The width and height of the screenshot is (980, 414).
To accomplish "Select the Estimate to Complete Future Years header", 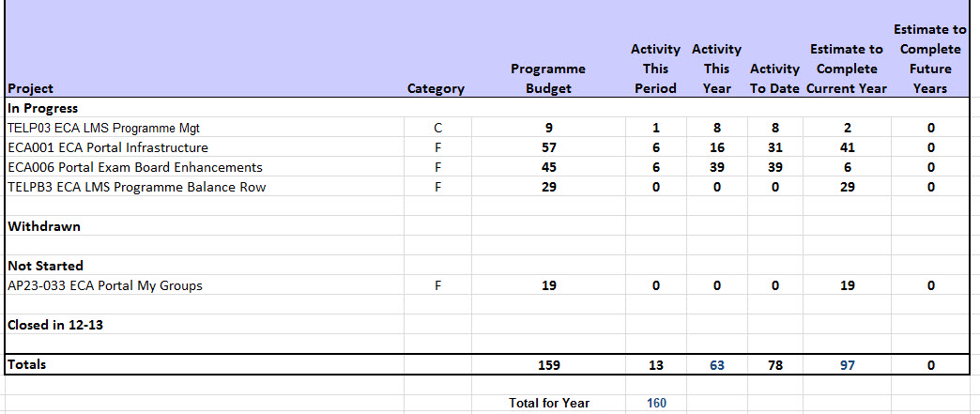I will coord(929,59).
